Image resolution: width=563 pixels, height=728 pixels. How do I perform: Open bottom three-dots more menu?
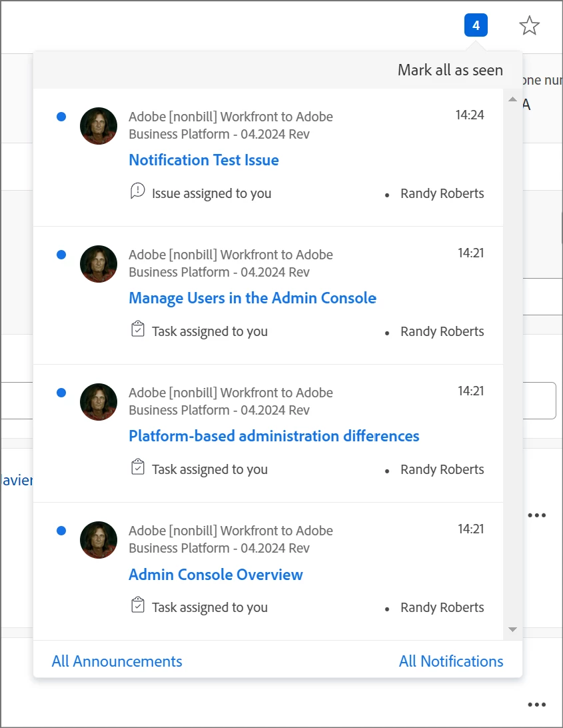tap(536, 704)
